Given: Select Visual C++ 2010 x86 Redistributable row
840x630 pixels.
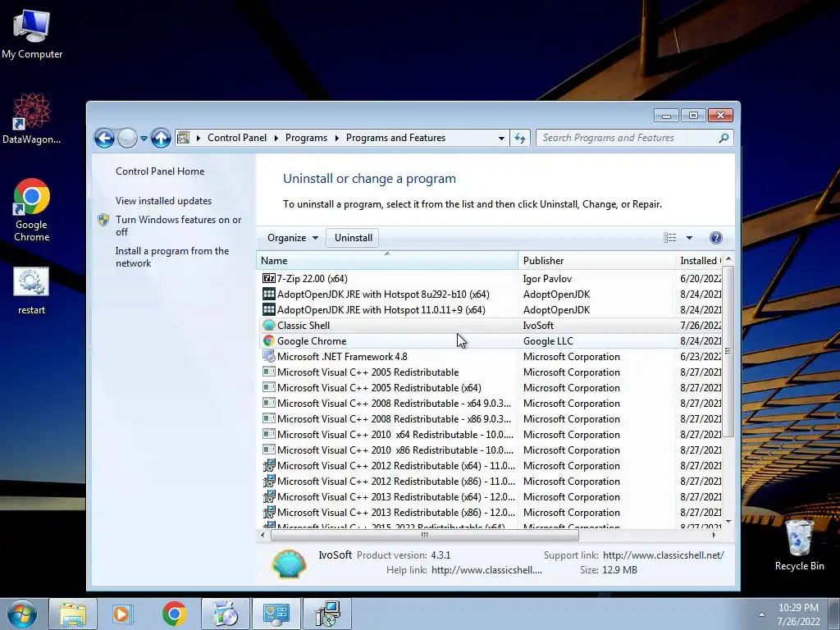Looking at the screenshot, I should click(489, 450).
